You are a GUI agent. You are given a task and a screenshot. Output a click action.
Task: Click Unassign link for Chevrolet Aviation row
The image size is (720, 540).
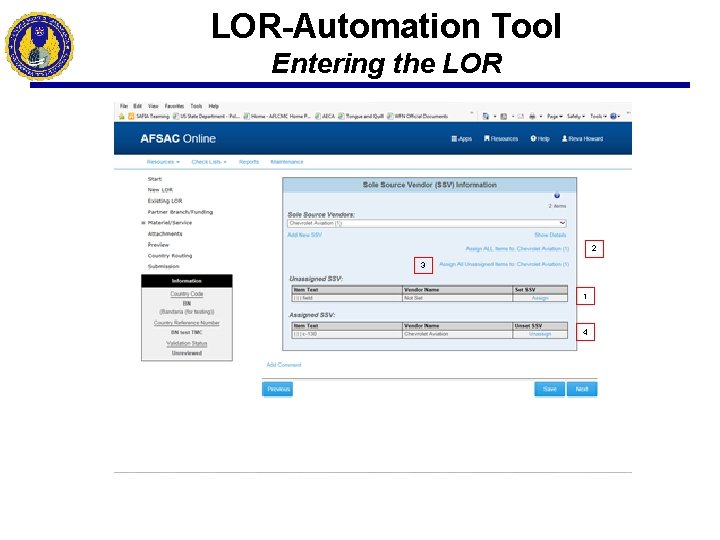(x=540, y=334)
